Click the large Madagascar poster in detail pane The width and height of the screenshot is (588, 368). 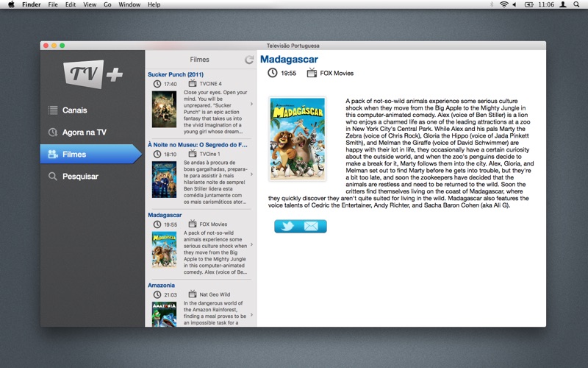(298, 139)
